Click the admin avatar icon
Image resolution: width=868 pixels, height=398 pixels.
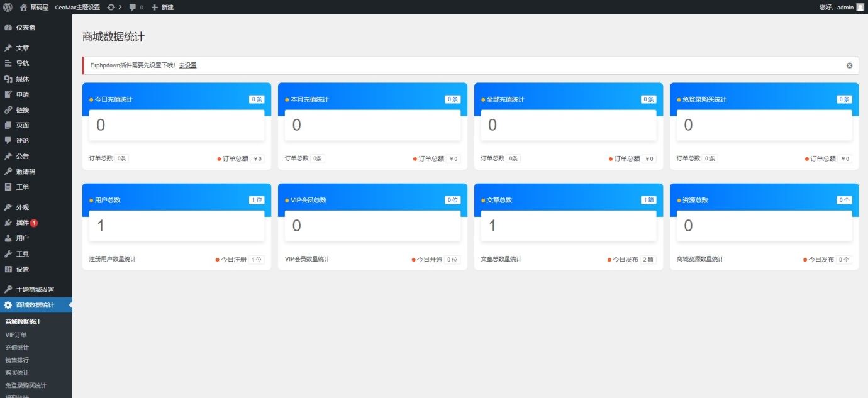(x=860, y=8)
